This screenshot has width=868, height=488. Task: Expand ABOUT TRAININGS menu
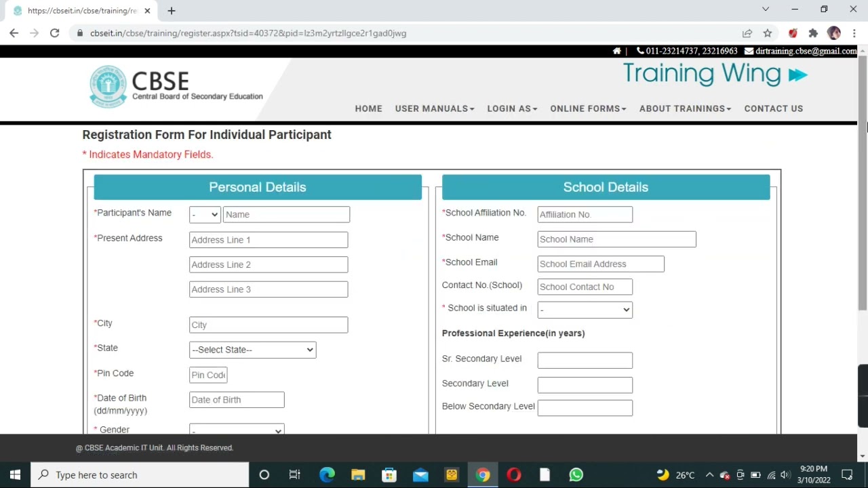pos(685,108)
